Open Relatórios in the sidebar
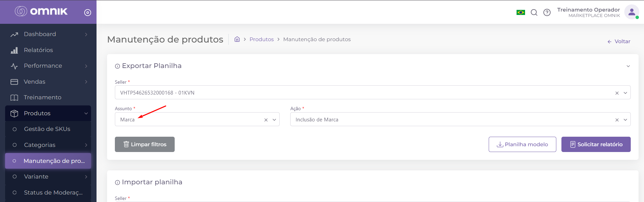The width and height of the screenshot is (644, 202). 48,50
